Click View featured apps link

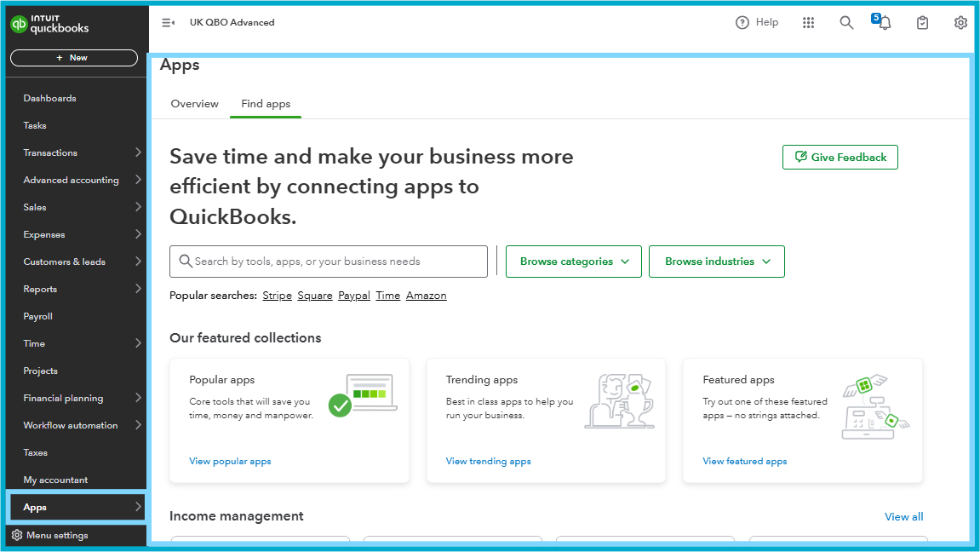745,462
